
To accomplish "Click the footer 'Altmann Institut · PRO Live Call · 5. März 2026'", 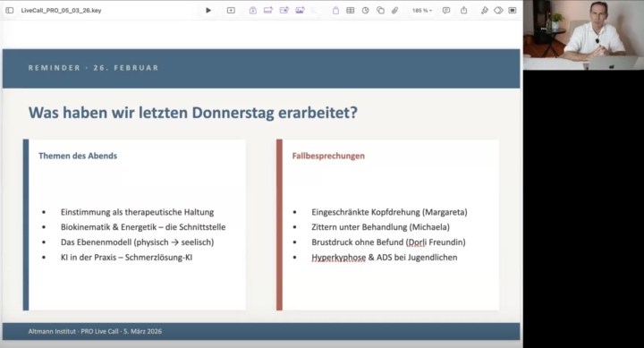I will pos(95,331).
